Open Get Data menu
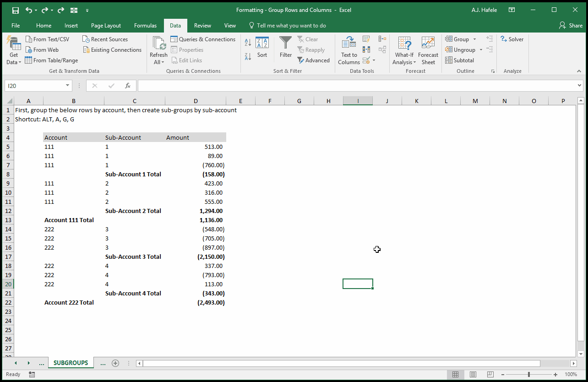 tap(14, 51)
